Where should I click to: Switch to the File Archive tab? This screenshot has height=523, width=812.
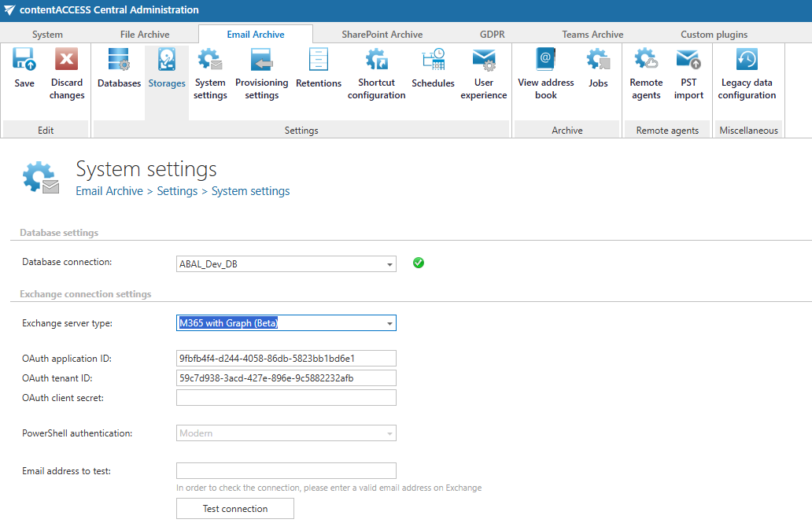coord(145,34)
